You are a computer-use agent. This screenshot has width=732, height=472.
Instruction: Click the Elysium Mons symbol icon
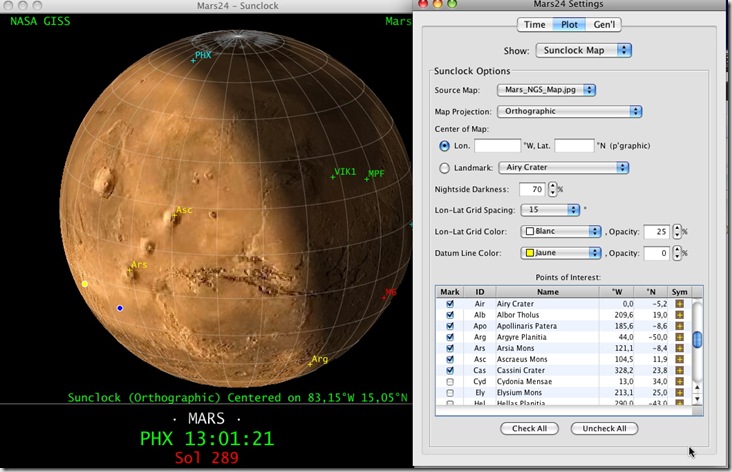pos(679,393)
